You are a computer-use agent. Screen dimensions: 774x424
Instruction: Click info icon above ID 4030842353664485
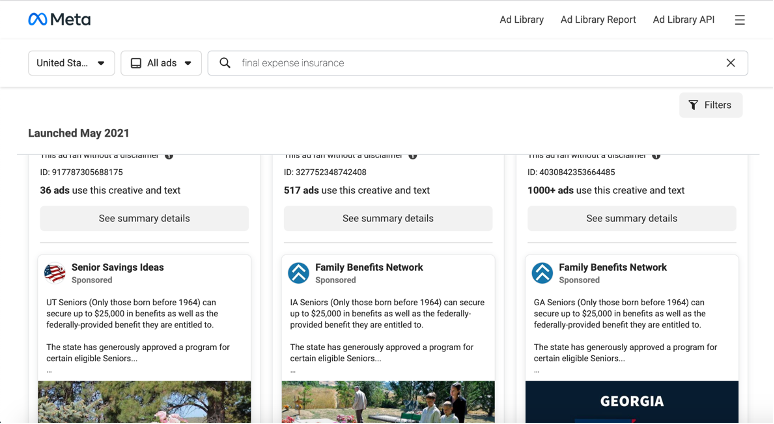pos(656,156)
